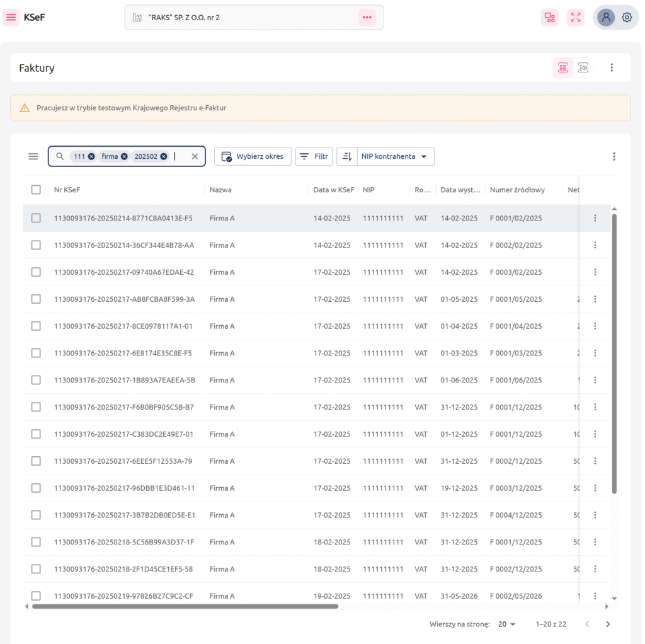Screen dimensions: 645x644
Task: Check the invoice F 0002/02/2025 row checkbox
Action: 36,245
